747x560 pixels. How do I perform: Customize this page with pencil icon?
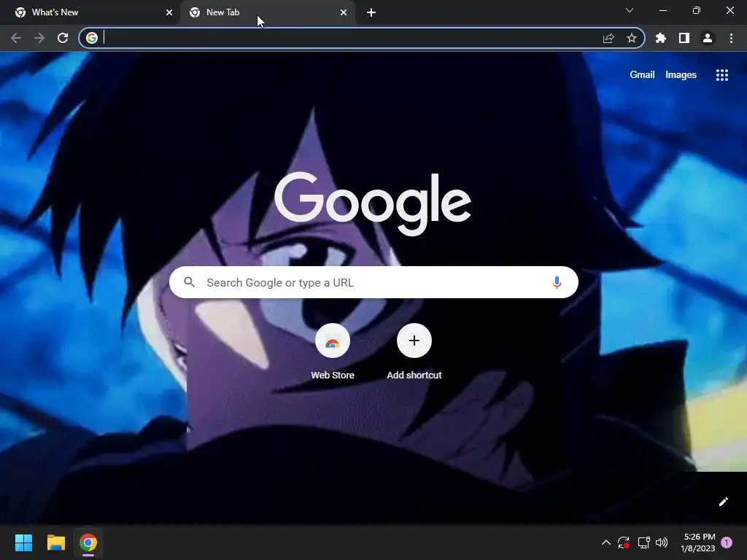tap(723, 502)
